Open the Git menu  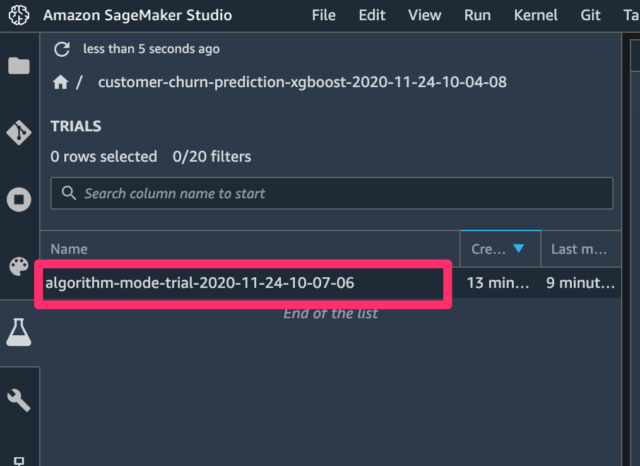click(x=590, y=15)
